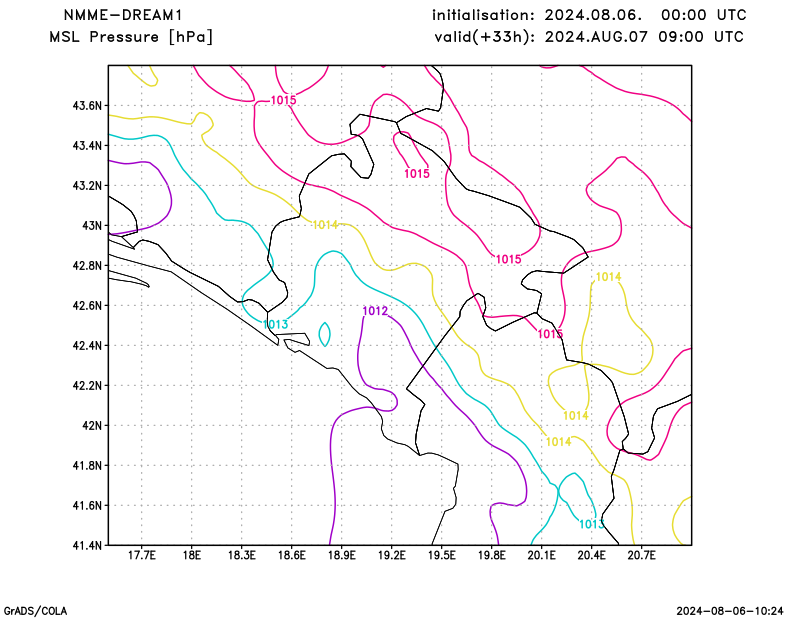Click the 41.8N latitude label

pos(87,466)
